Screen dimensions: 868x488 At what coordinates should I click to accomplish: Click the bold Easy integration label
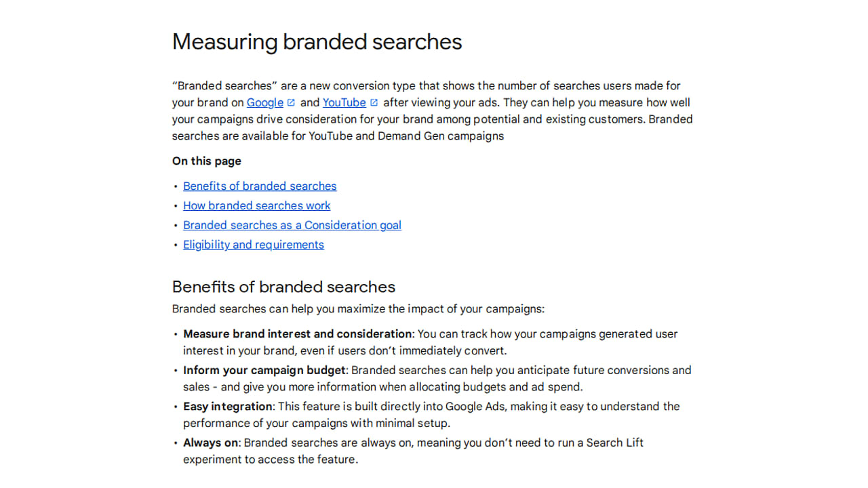228,407
